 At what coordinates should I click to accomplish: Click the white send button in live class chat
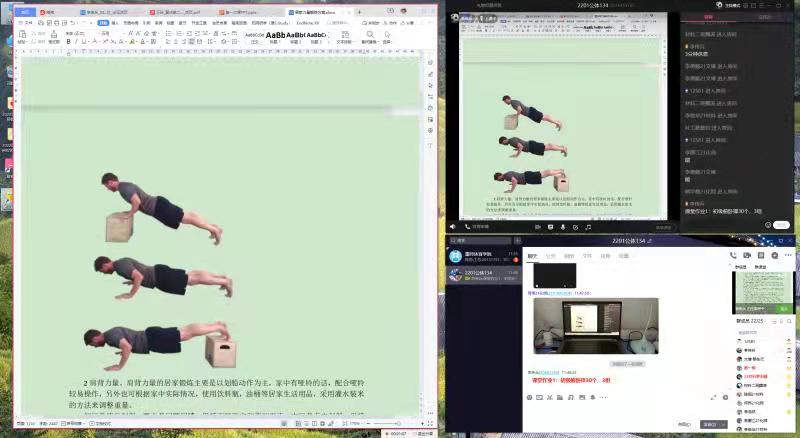pyautogui.click(x=781, y=225)
